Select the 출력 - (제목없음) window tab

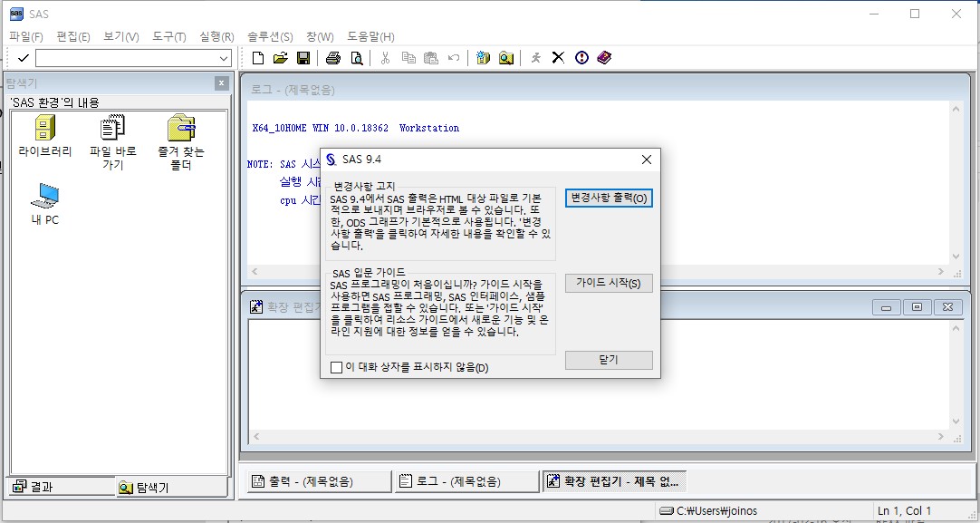320,481
